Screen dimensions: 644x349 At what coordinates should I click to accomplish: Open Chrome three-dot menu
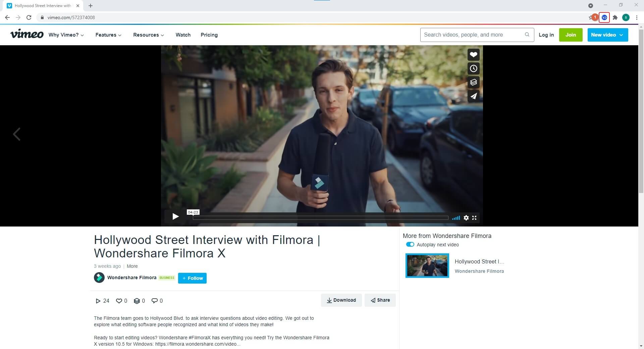point(637,17)
